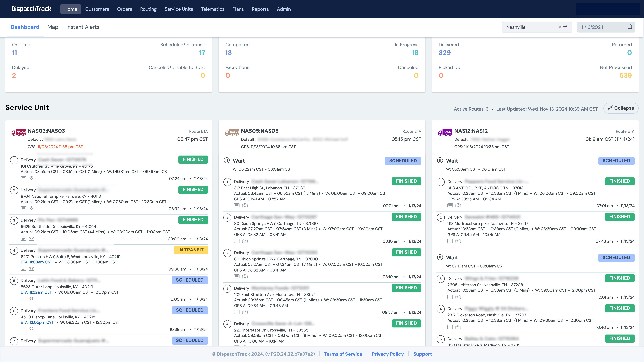Toggle the IN TRANSIT status badge on stop 4
Viewport: 644px width, 362px height.
(191, 250)
